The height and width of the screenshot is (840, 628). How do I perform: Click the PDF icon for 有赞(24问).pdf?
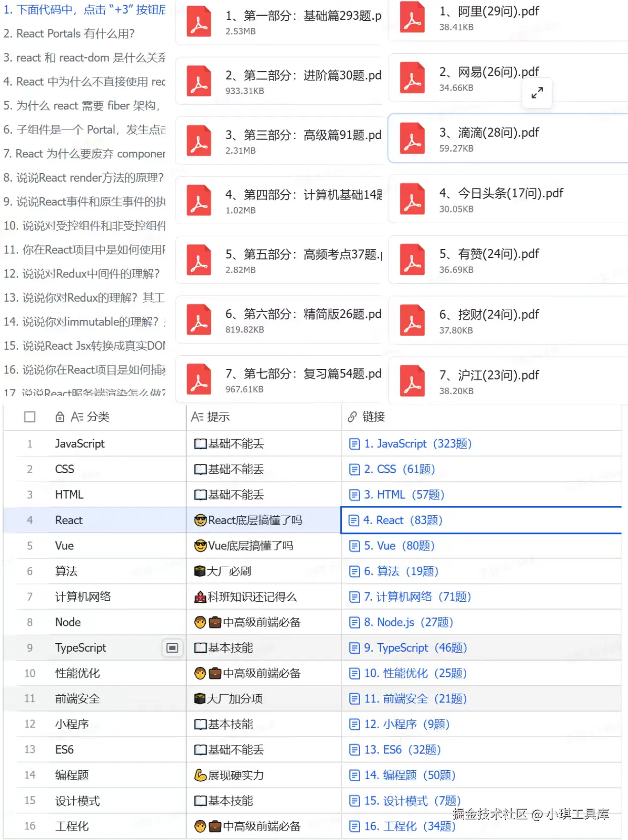tap(412, 260)
